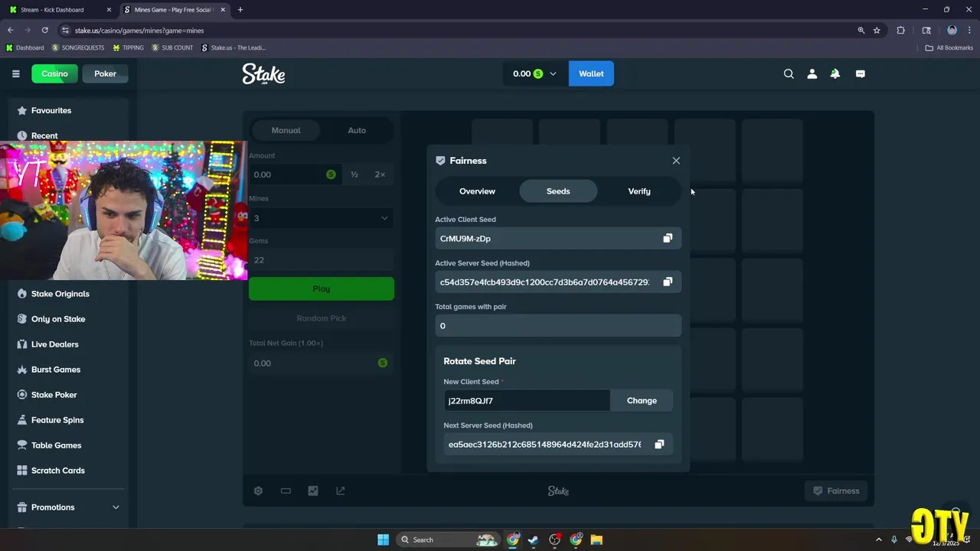
Task: Switch to the Verify tab
Action: pyautogui.click(x=639, y=191)
